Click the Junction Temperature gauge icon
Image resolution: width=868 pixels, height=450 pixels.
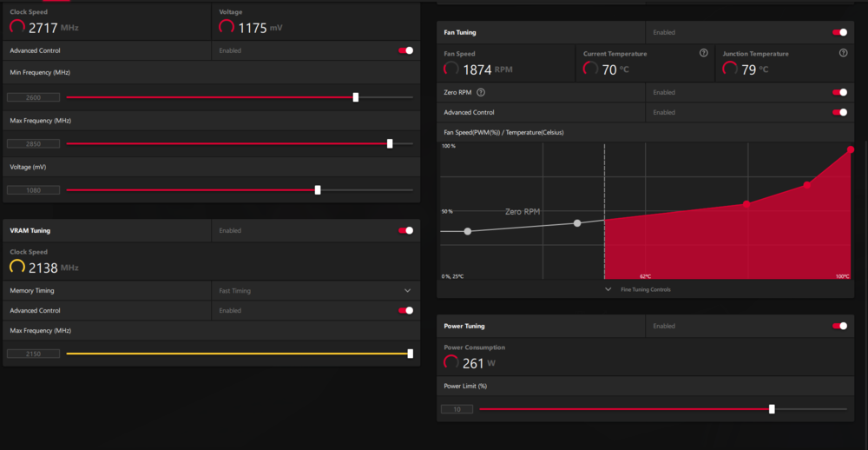click(x=730, y=69)
